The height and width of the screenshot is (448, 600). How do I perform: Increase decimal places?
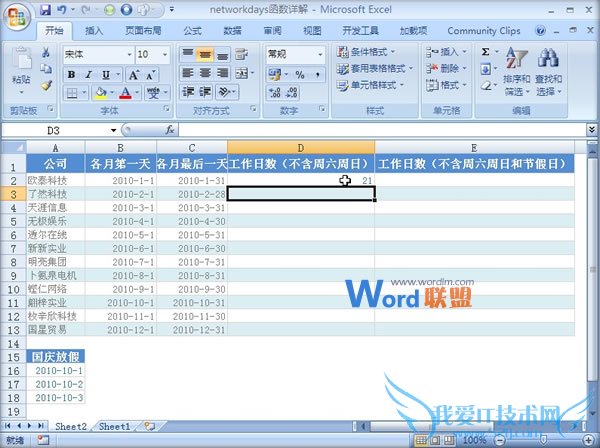tap(274, 93)
